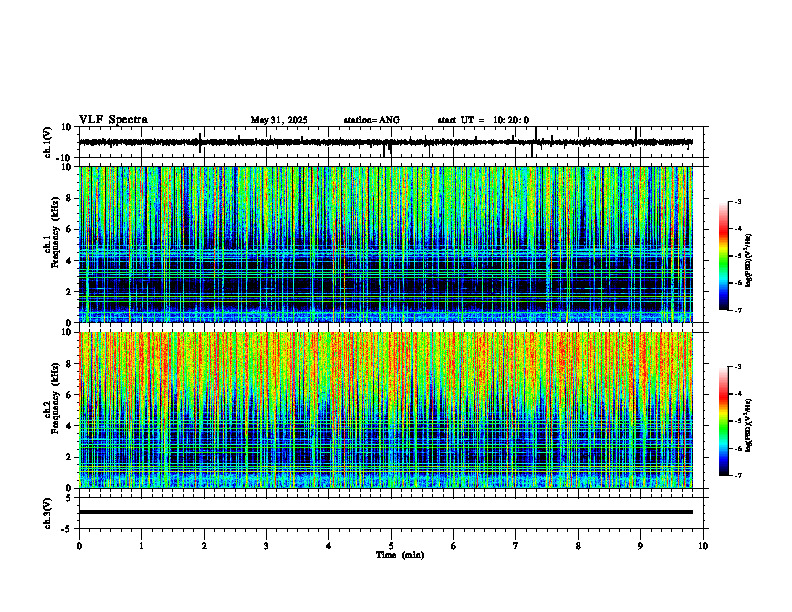Click time axis tick label "3"
Viewport: 792px width, 612px height.
[266, 546]
